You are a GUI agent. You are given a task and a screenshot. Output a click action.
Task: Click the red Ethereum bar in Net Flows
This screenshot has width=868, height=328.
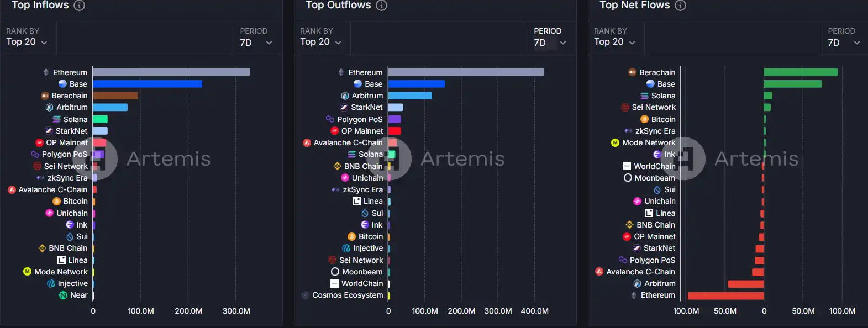pos(725,295)
